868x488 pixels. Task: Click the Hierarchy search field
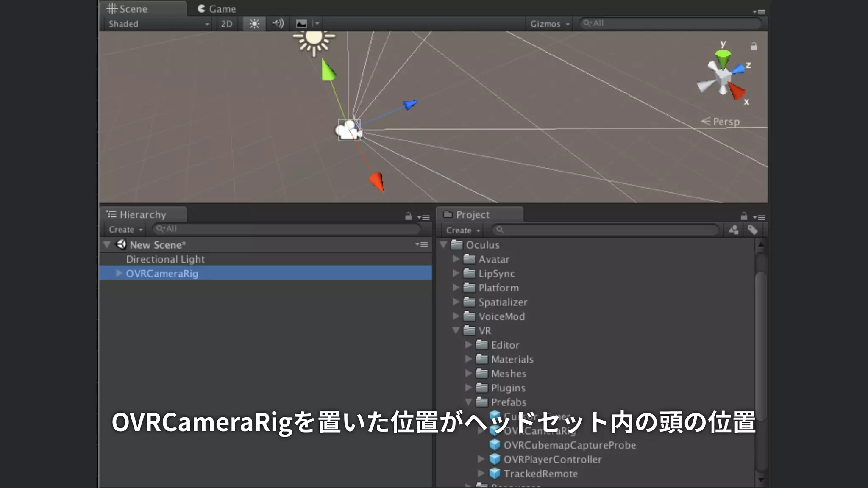click(x=286, y=229)
